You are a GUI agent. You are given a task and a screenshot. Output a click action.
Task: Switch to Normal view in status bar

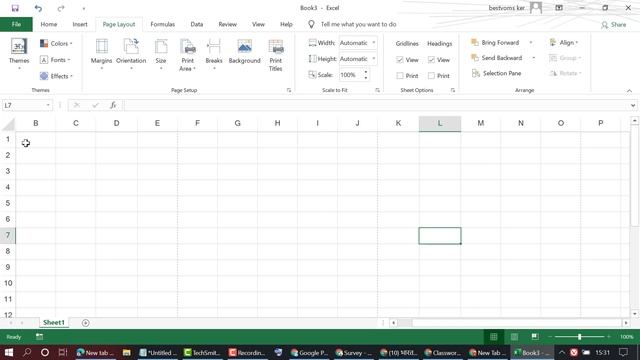[493, 337]
